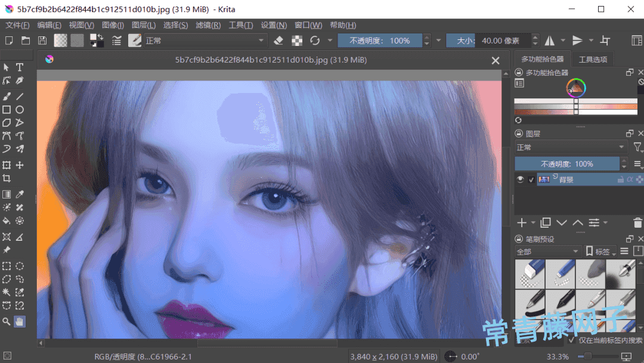644x363 pixels.
Task: Expand the add layer type arrow
Action: [533, 223]
